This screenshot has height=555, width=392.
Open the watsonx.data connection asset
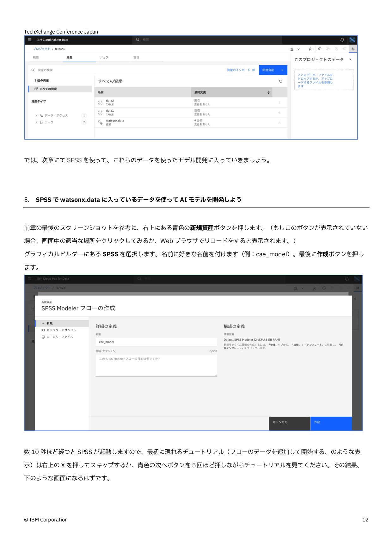[x=115, y=121]
